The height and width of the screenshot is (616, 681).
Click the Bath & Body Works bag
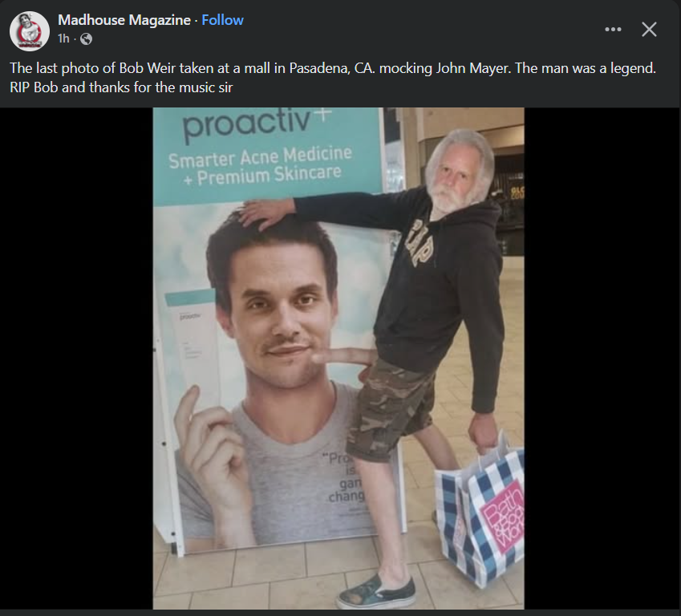pyautogui.click(x=480, y=509)
